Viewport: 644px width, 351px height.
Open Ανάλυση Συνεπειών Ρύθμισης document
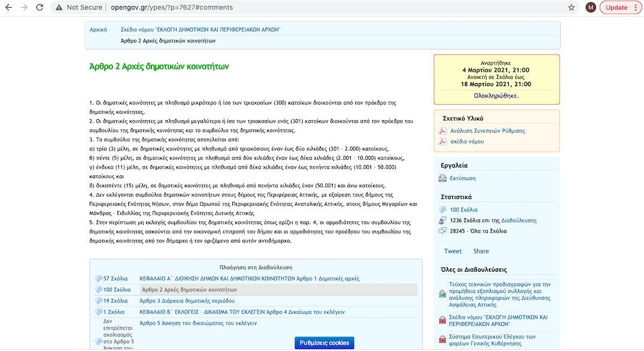[488, 130]
